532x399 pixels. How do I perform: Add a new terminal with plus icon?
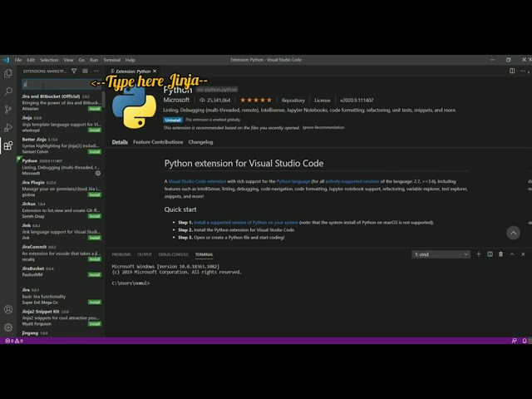point(479,254)
